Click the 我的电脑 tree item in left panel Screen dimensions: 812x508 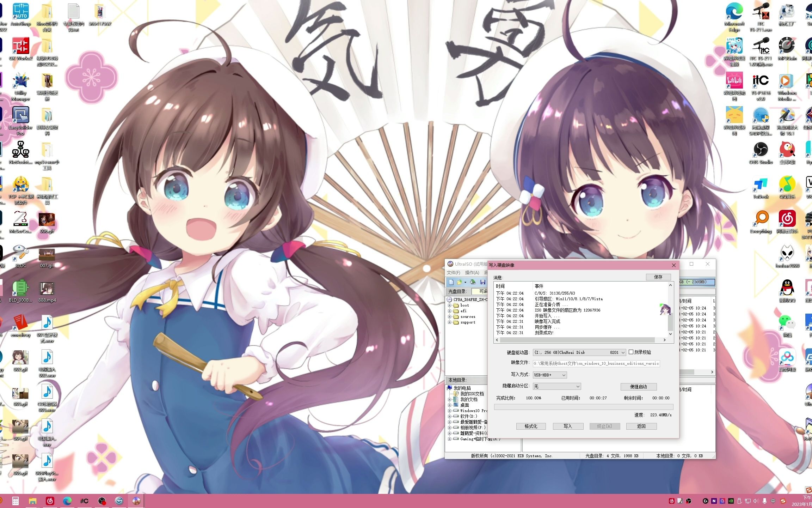point(467,387)
